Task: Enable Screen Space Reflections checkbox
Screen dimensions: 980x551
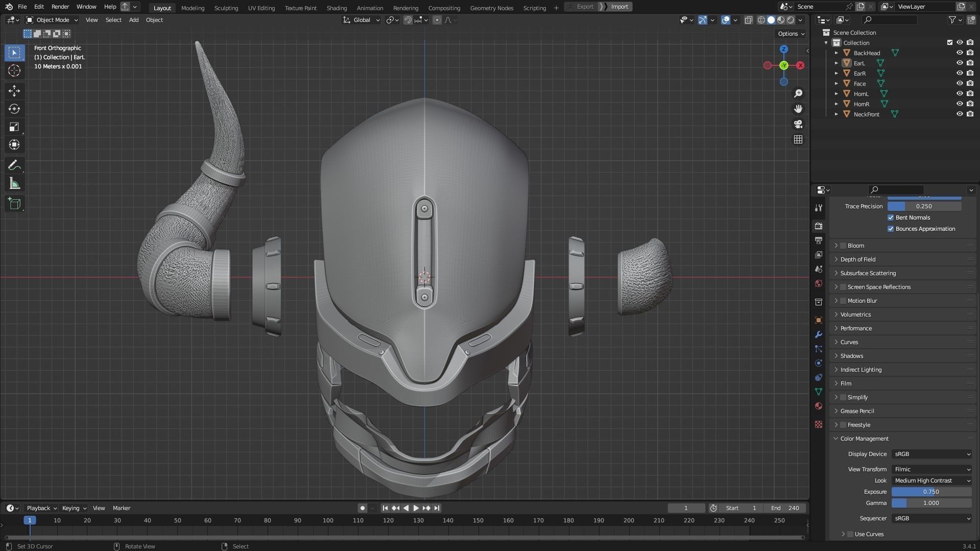Action: point(843,287)
